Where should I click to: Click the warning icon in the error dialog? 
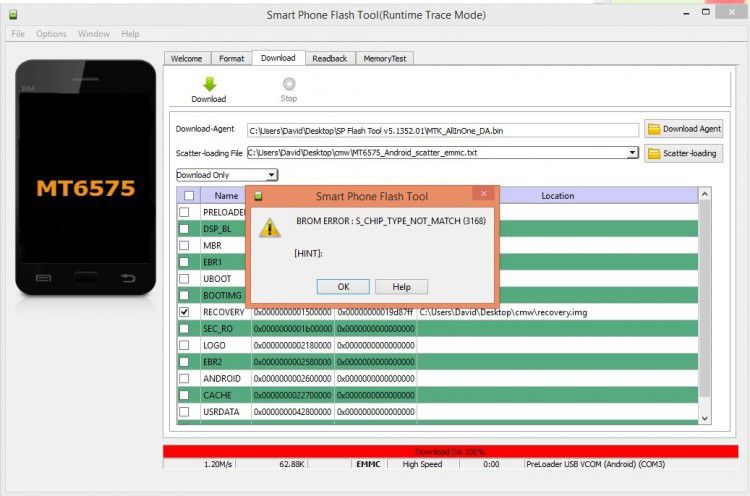tap(270, 228)
